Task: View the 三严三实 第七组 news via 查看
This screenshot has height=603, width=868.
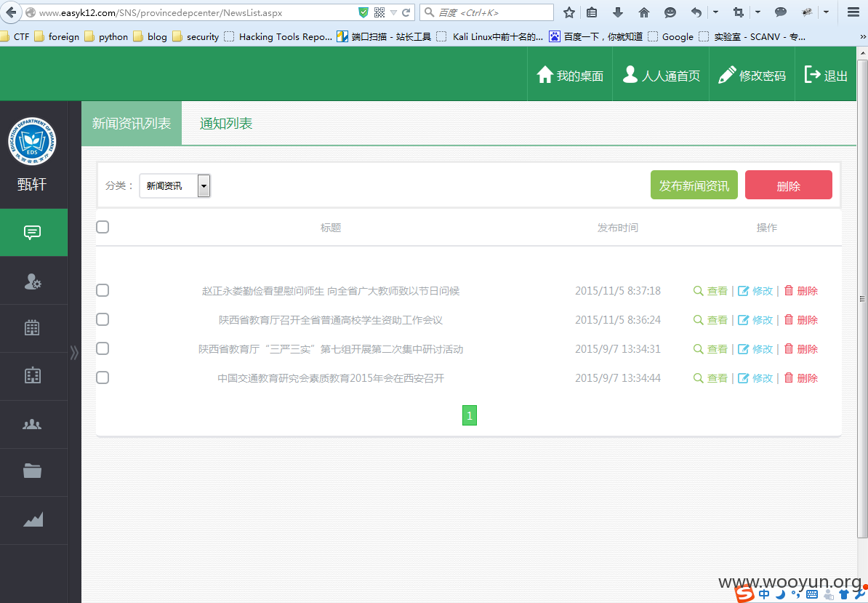Action: [710, 349]
